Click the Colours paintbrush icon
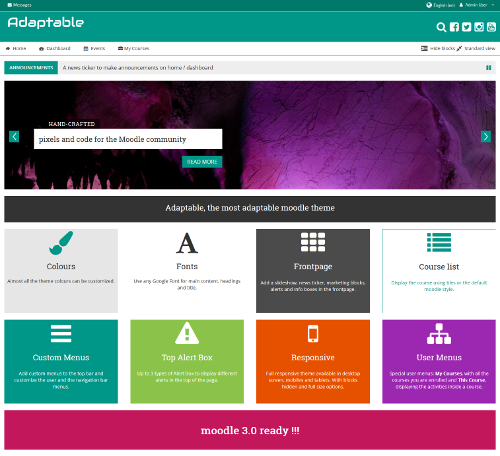Viewport: 500px width, 456px height. [61, 243]
